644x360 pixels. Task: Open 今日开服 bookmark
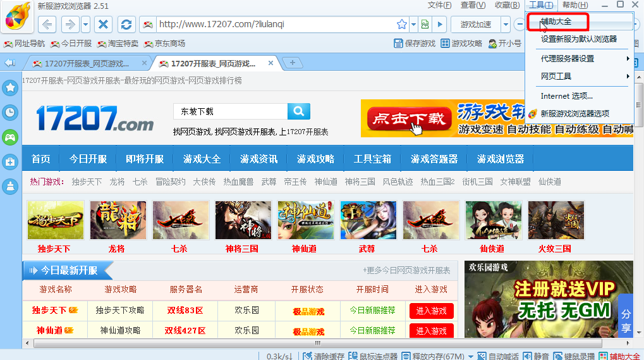tap(71, 44)
